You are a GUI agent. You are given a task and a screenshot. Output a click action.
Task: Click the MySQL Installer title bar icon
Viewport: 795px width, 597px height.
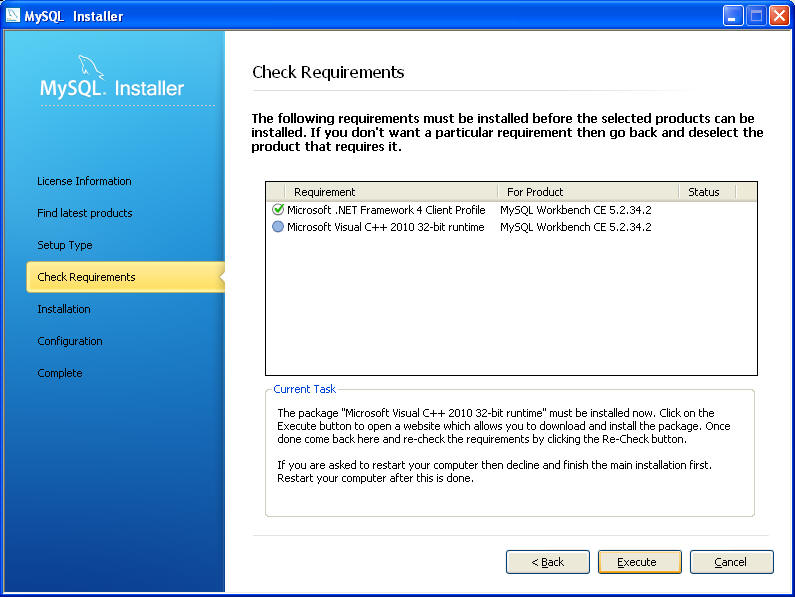pos(13,16)
